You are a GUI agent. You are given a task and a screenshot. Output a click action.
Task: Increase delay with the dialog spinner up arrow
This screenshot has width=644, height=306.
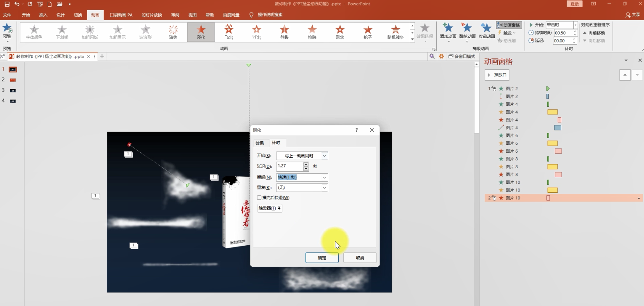click(306, 164)
